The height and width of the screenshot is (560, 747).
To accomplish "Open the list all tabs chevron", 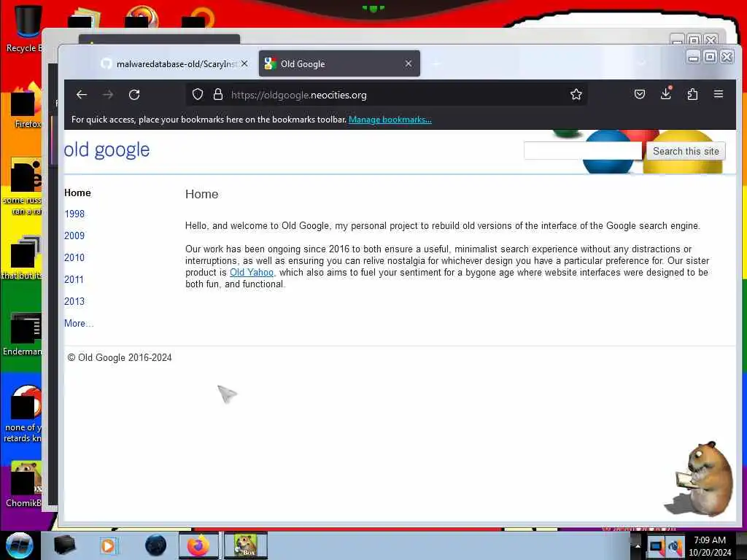I will point(641,63).
